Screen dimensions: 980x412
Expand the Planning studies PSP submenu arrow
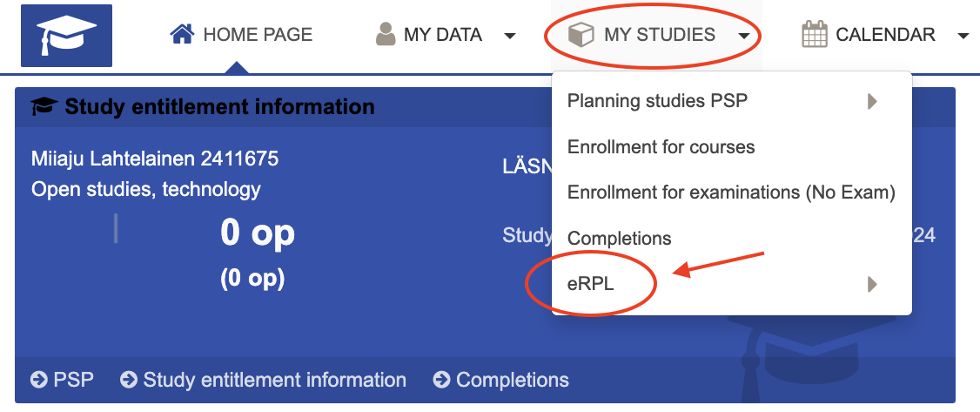[872, 102]
